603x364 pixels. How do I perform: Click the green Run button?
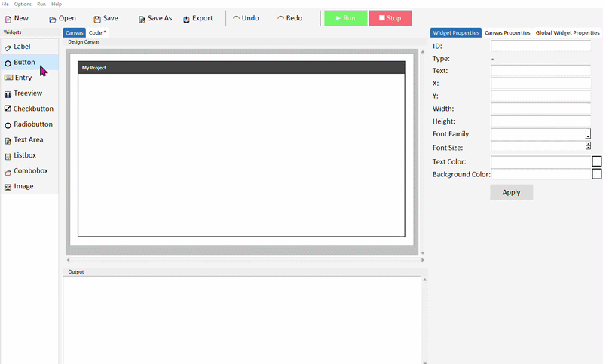pos(346,18)
